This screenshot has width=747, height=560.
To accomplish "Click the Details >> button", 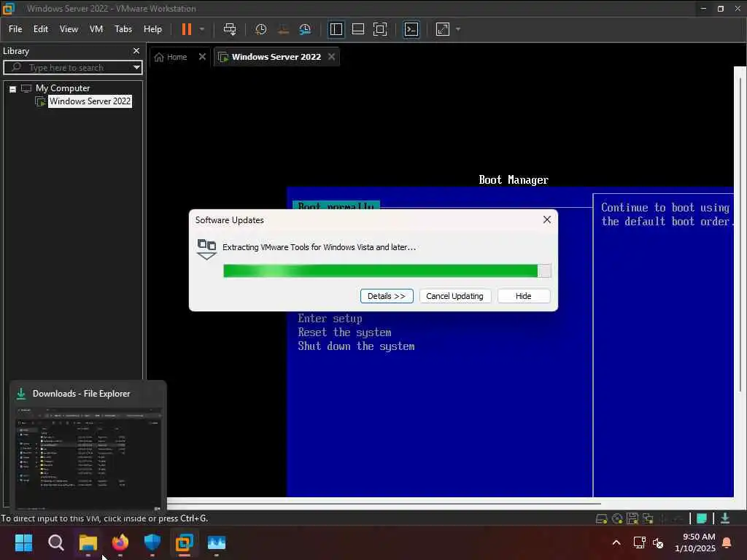I will 387,296.
